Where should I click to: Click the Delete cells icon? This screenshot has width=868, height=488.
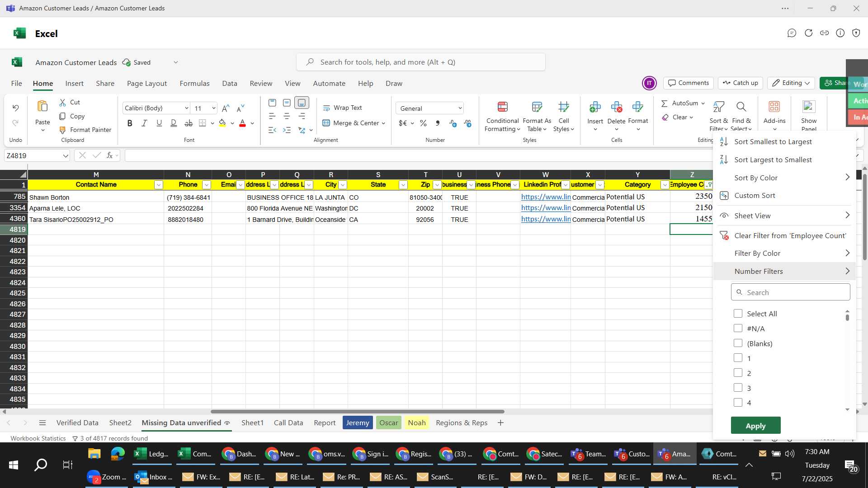pos(617,107)
